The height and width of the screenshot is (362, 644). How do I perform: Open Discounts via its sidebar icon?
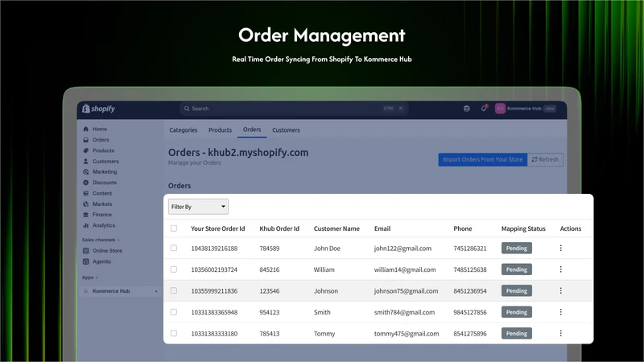[x=86, y=183]
